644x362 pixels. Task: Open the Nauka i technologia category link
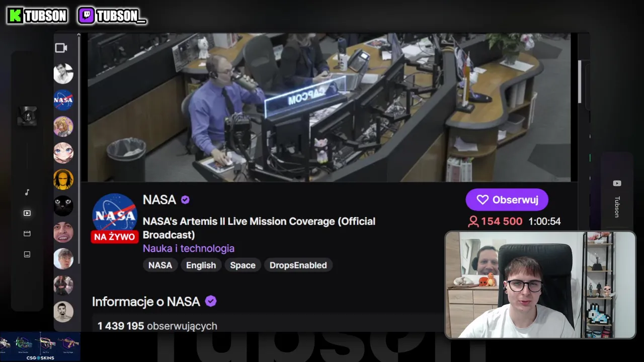(x=189, y=248)
